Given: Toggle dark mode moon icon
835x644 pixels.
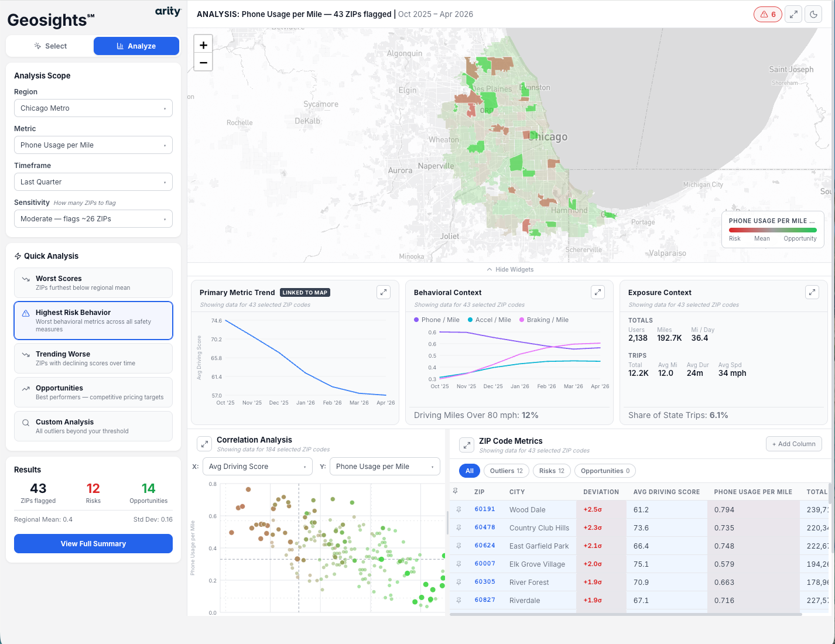Looking at the screenshot, I should 814,14.
